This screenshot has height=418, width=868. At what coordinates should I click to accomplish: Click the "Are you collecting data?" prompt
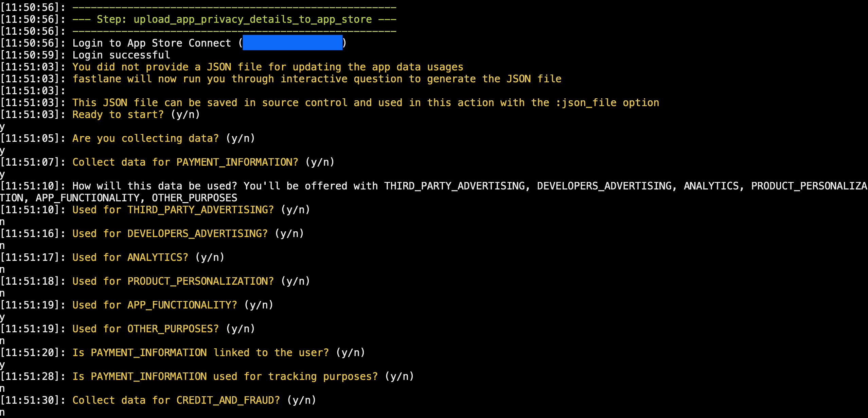163,138
